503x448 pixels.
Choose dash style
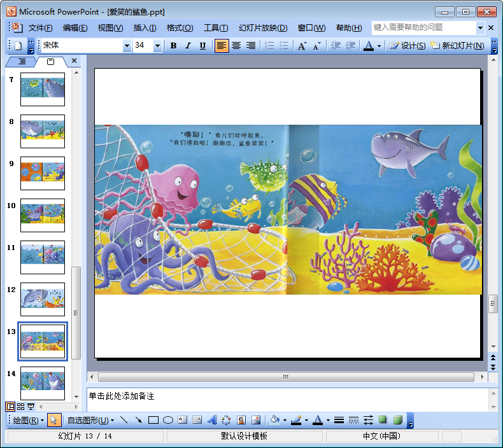tap(353, 420)
